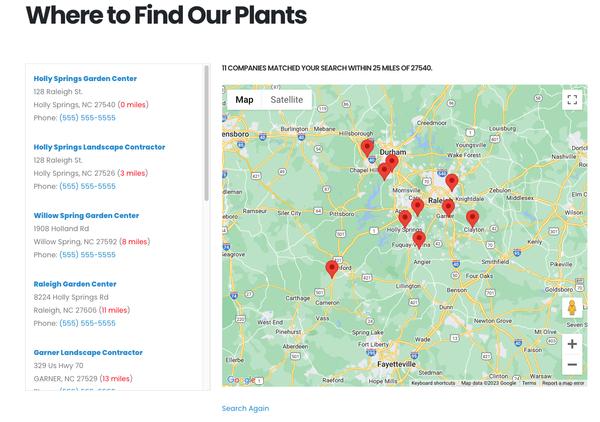Open the map Keyboard shortcuts link

[433, 383]
